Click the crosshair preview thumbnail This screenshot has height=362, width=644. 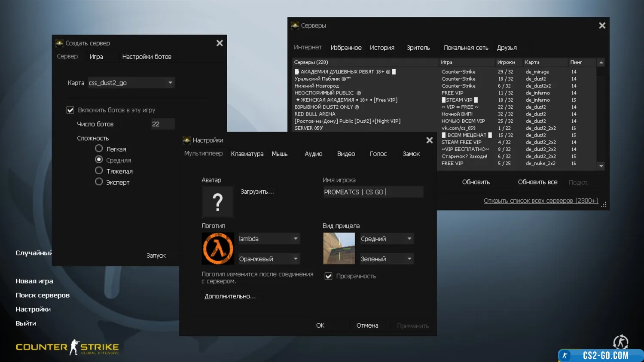[x=339, y=249]
